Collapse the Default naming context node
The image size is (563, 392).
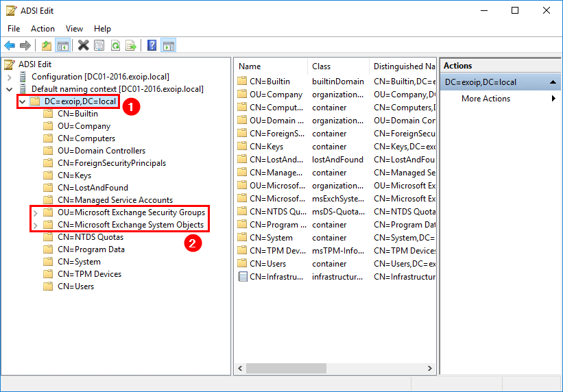coord(10,89)
